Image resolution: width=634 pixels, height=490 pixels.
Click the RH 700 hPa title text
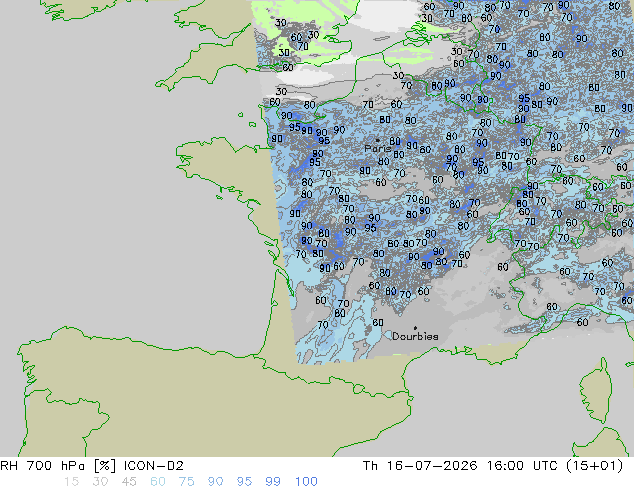[x=42, y=466]
